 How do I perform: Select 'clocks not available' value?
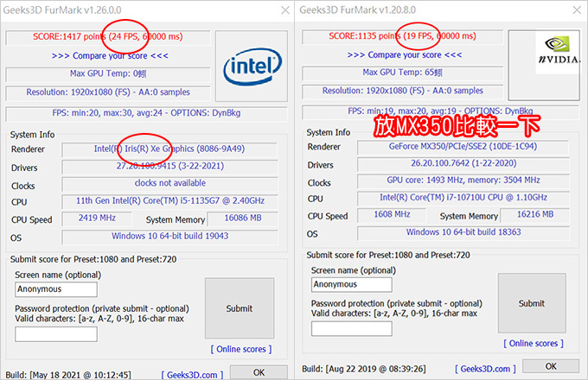pyautogui.click(x=169, y=183)
